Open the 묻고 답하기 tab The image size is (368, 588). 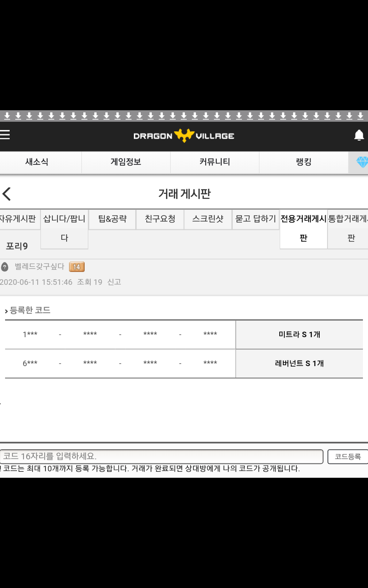256,219
